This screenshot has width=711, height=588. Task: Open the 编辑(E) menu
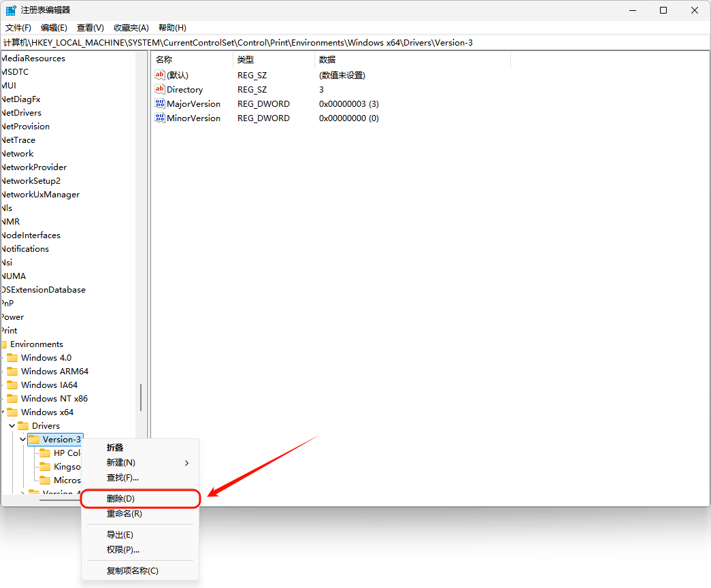54,28
